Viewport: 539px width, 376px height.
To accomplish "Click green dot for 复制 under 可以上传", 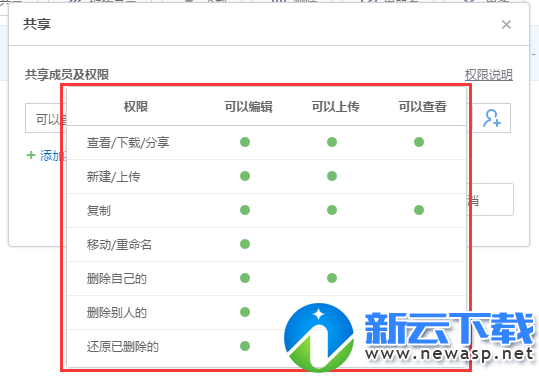I will click(x=332, y=210).
